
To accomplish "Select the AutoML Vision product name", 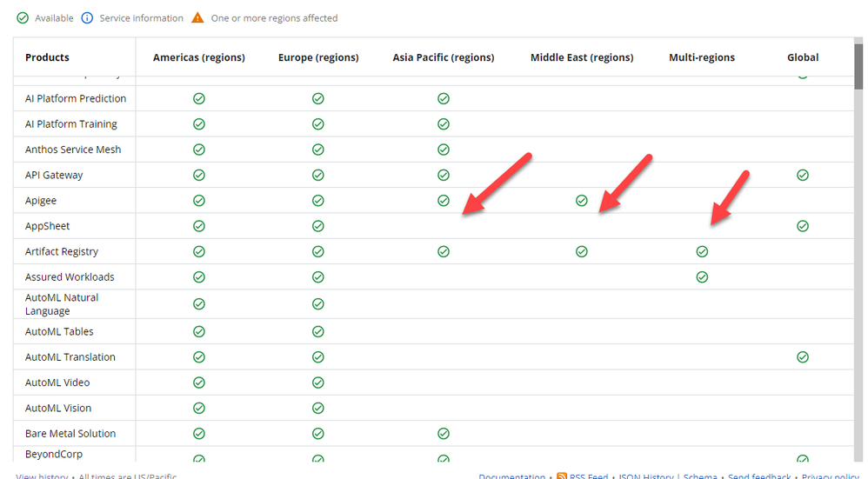I will [58, 408].
